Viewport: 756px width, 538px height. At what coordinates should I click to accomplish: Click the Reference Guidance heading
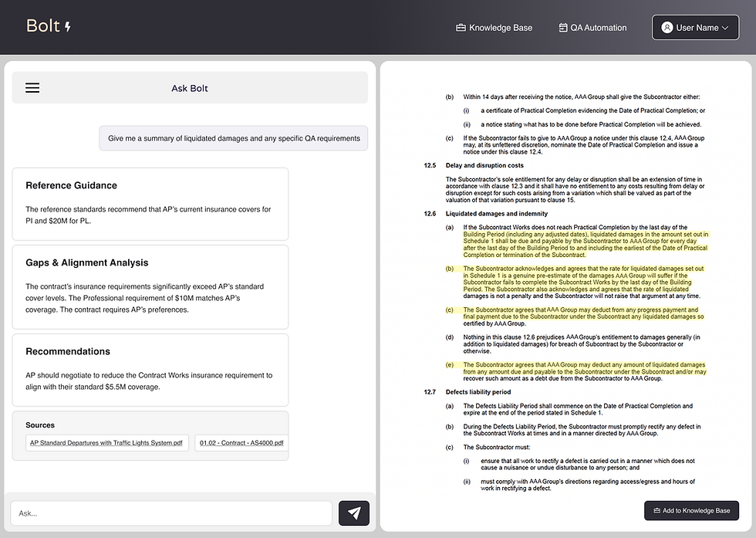(71, 186)
